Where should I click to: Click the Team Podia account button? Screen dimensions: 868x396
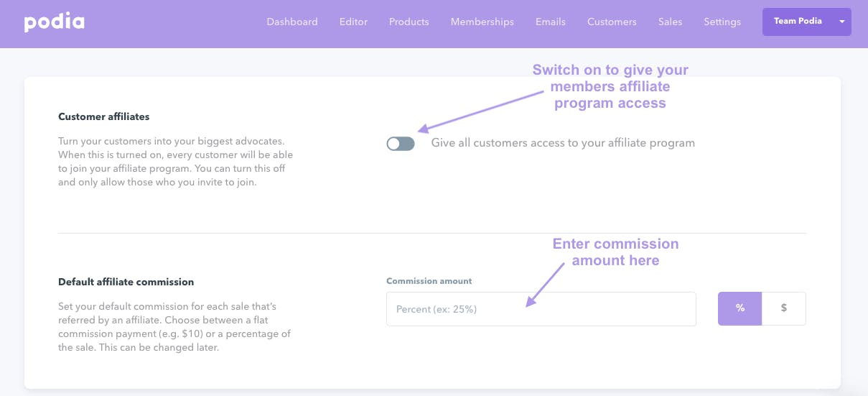806,22
